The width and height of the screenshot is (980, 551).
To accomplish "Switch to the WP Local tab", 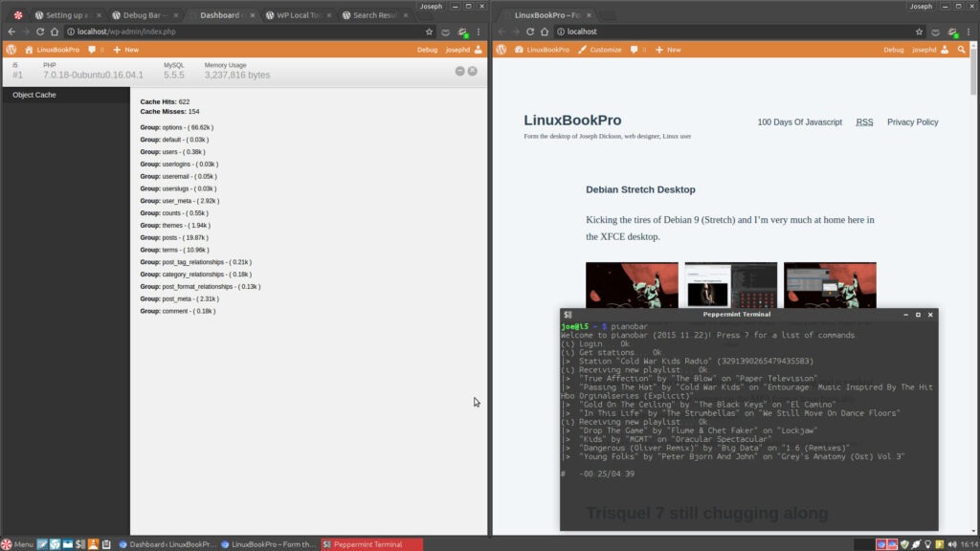I will 300,15.
